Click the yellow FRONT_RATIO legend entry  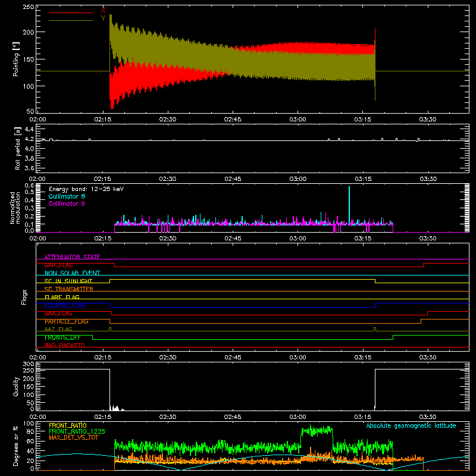pos(68,425)
